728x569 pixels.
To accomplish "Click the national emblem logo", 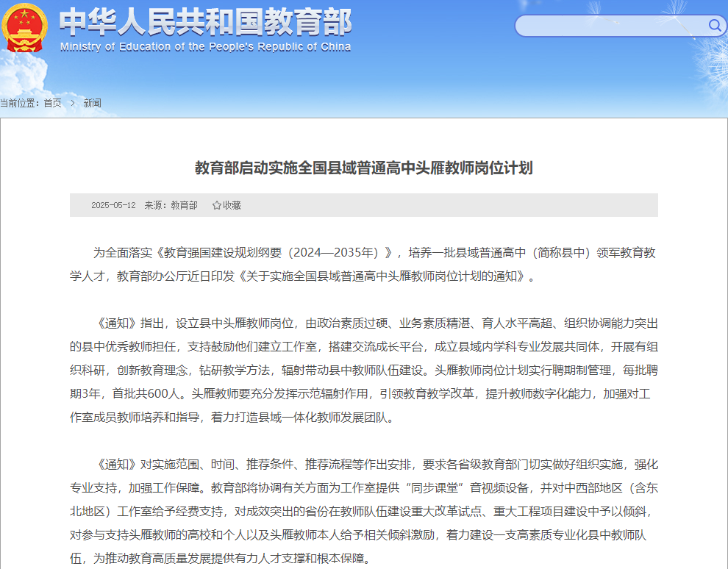I will tap(24, 28).
